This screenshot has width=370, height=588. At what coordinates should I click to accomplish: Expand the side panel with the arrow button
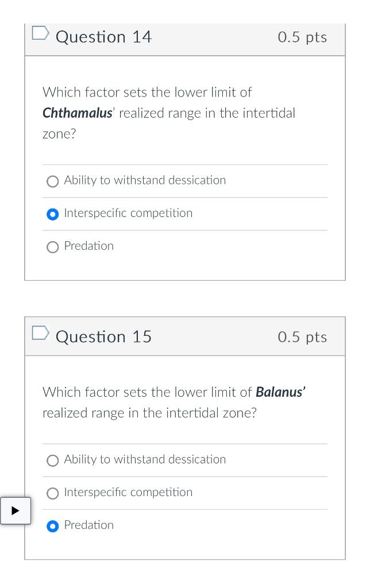[16, 510]
